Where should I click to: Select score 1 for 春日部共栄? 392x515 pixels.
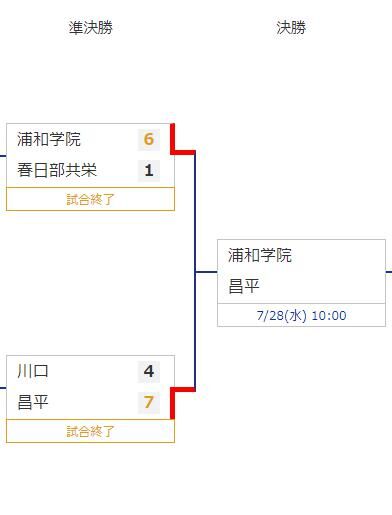(x=149, y=170)
